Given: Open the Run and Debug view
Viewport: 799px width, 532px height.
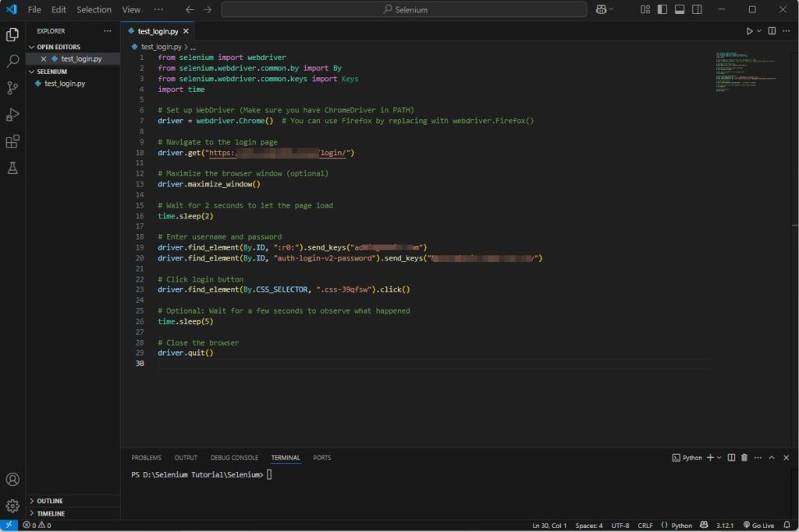Looking at the screenshot, I should [x=11, y=115].
